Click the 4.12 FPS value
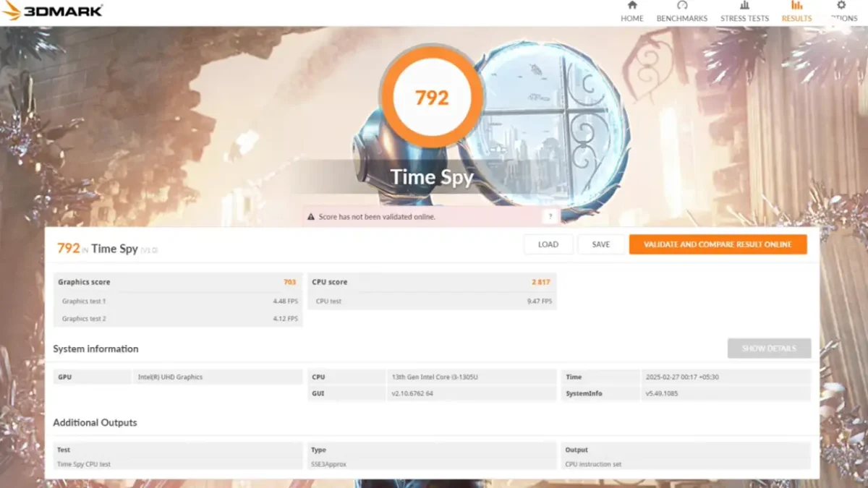 click(x=285, y=319)
